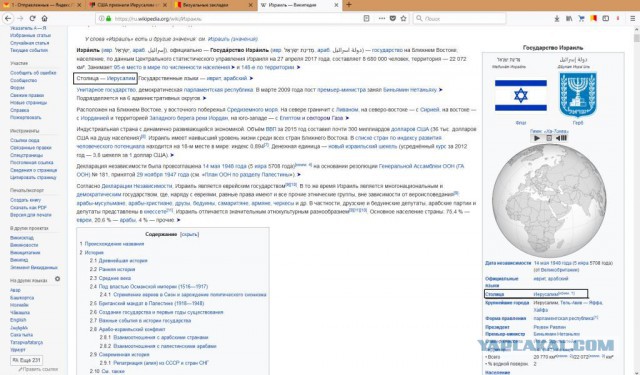
Task: Click the anthem player progress square
Action: (549, 138)
